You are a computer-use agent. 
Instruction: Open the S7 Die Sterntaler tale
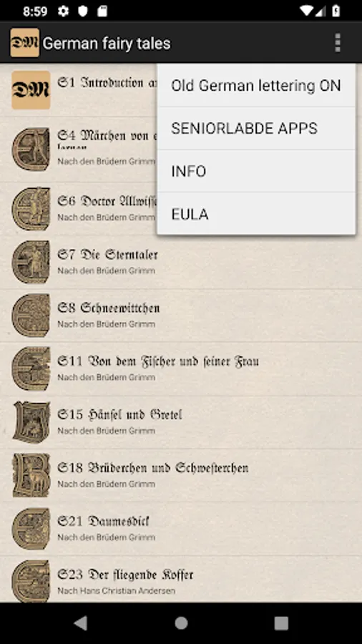coord(181,262)
